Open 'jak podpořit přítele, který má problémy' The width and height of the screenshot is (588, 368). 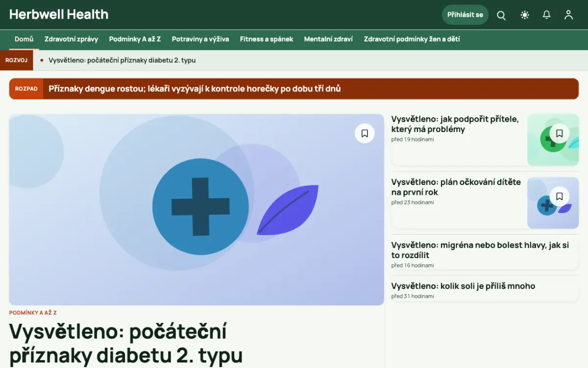coord(455,124)
